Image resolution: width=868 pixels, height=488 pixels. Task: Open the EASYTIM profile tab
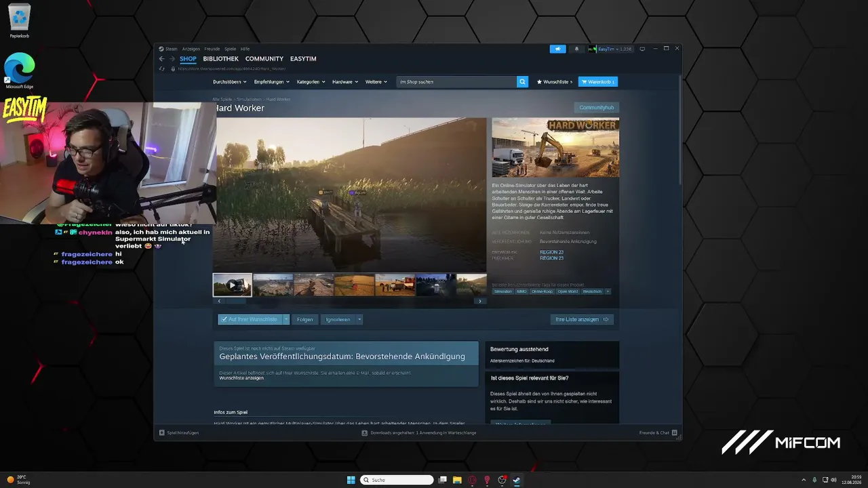tap(303, 59)
